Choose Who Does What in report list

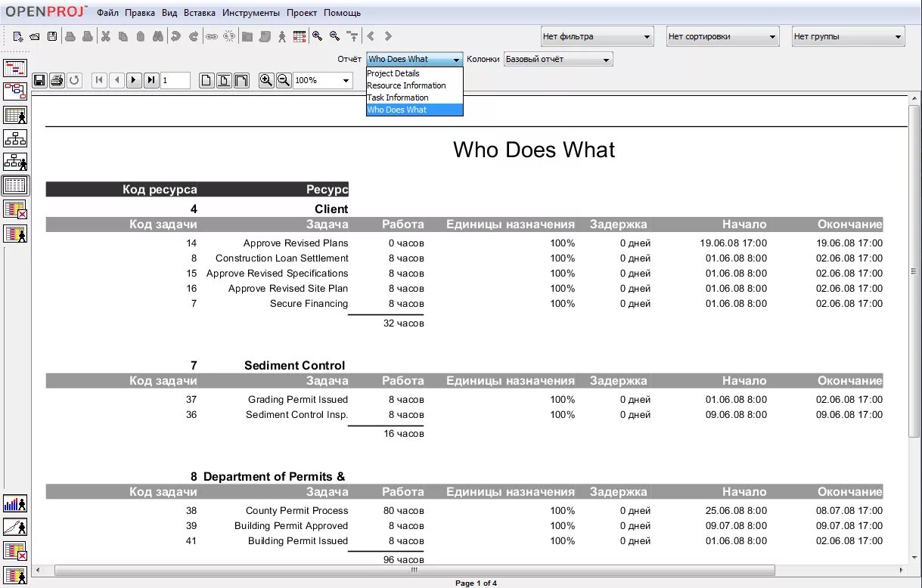tap(414, 110)
